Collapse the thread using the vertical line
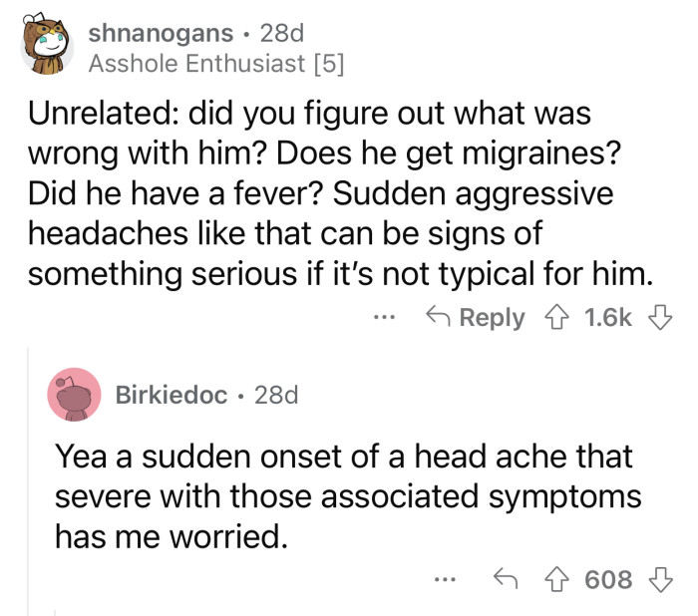The image size is (698, 616). tap(28, 478)
